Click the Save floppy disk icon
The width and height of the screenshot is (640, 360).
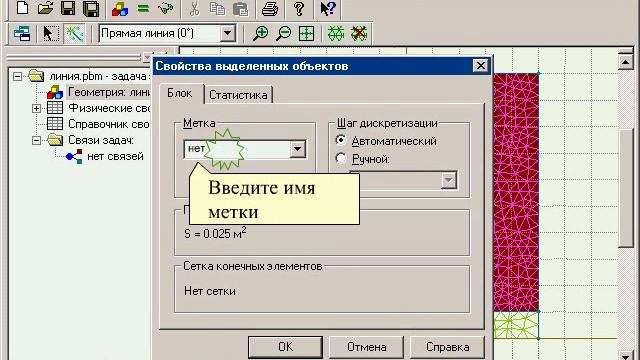point(68,8)
